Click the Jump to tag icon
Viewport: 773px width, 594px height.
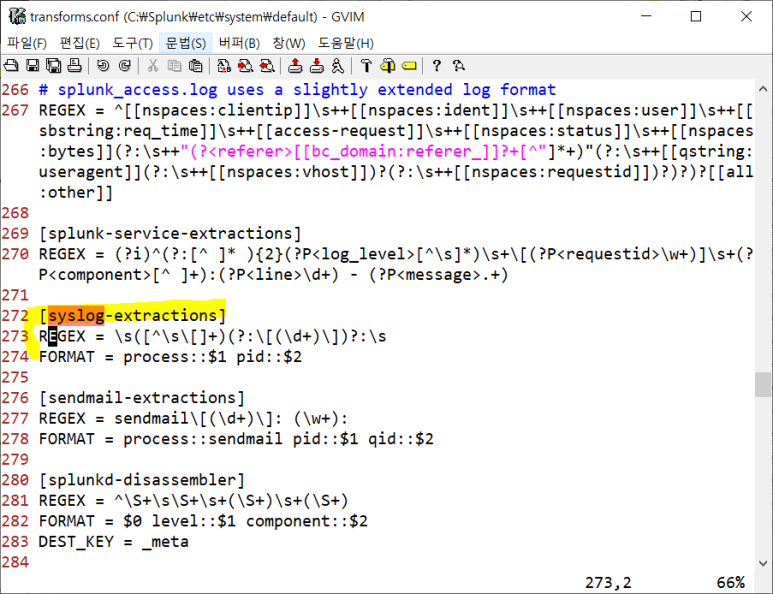pos(409,66)
